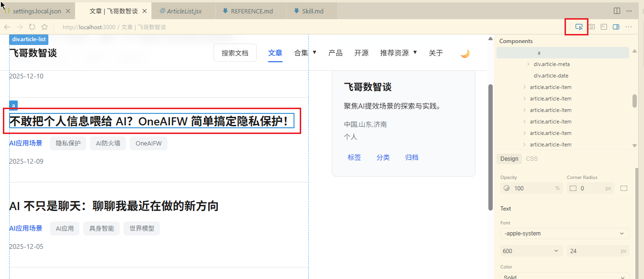Open the font family dropdown
This screenshot has height=279, width=644.
pos(565,234)
